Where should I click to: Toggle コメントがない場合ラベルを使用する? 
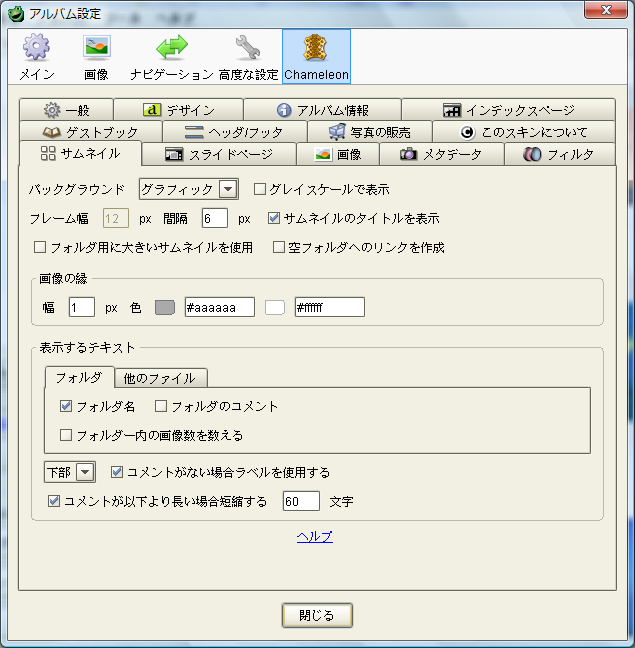(117, 472)
